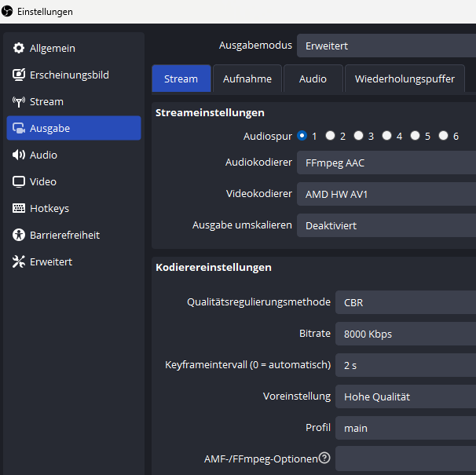Open the Videokodierer AMD HW AV1 dropdown
Screen dimensions: 476x475
386,194
